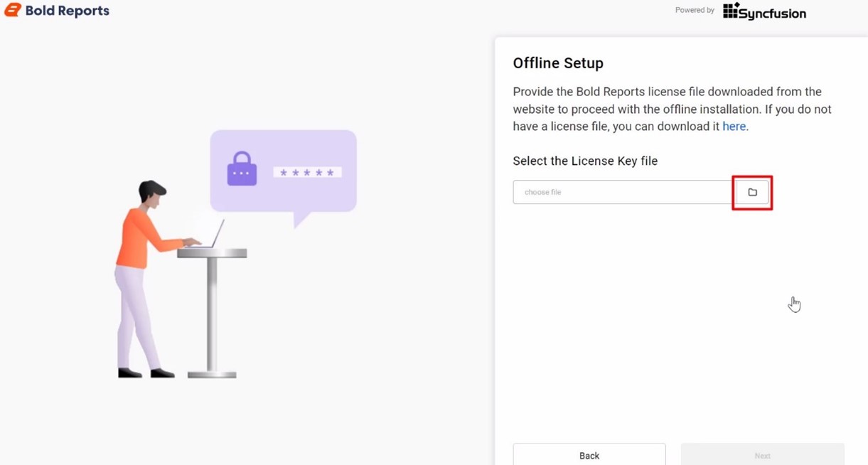
Task: Open the 'here' license download link
Action: tap(734, 127)
